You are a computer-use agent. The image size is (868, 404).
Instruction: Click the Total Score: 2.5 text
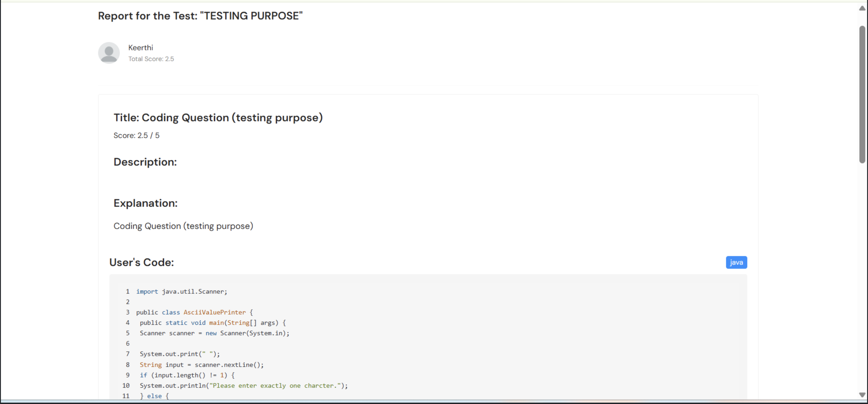point(151,59)
